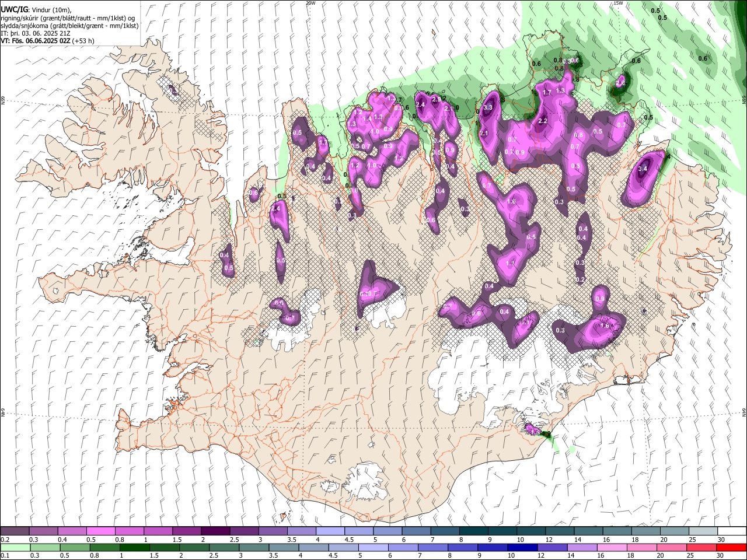
Task: Click the 'slydda/snjókoma (grátt/bleikt/grænt' legend line
Action: 70,26
